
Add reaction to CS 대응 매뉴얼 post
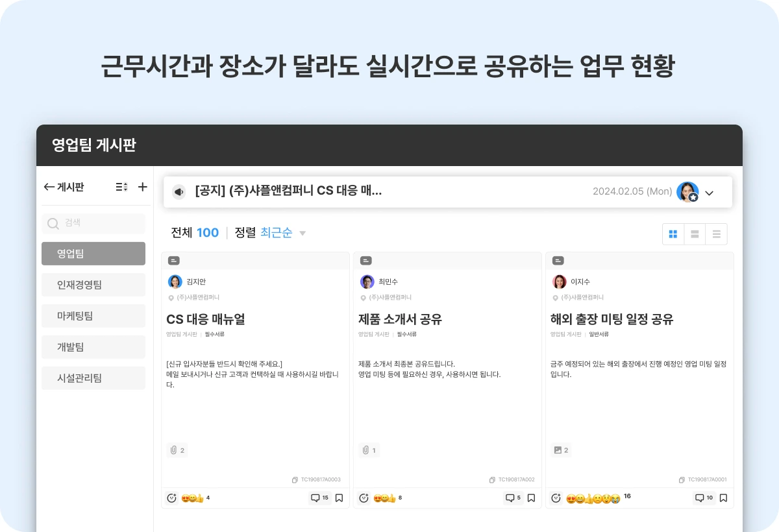(x=172, y=498)
